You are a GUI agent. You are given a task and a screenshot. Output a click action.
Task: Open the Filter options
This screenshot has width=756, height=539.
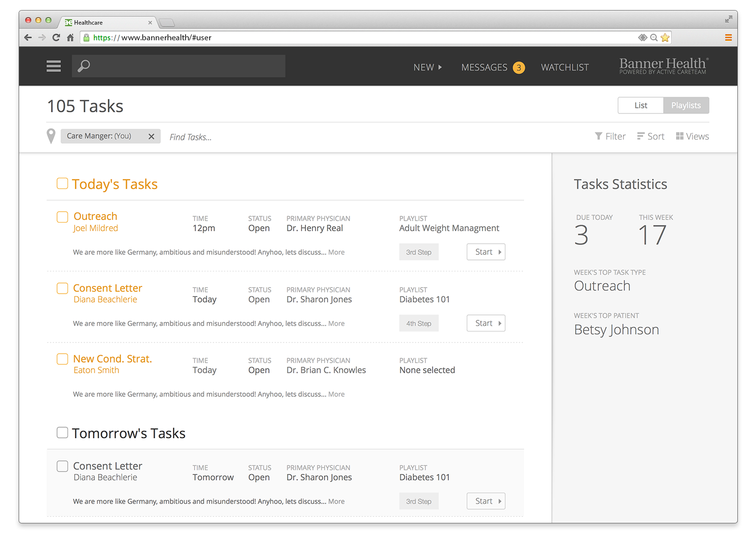click(610, 136)
